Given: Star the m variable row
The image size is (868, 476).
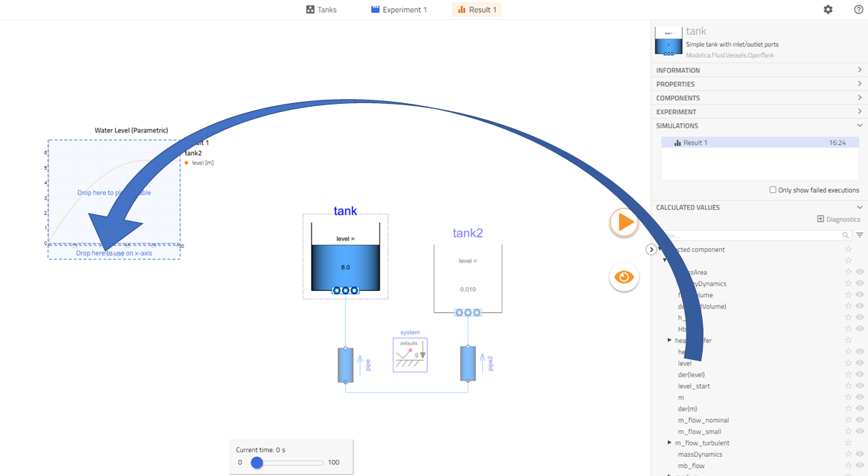Looking at the screenshot, I should 848,397.
